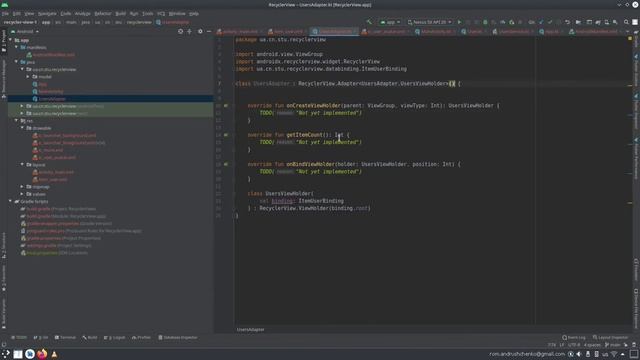This screenshot has width=640, height=360.
Task: Open the Database Inspector tool window
Action: [178, 338]
